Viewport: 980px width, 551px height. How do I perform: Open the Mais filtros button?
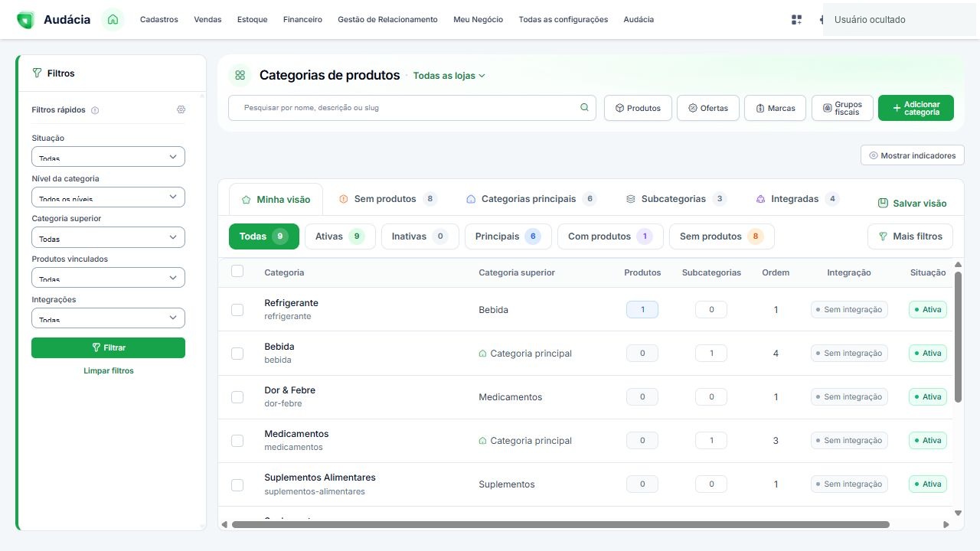click(910, 236)
